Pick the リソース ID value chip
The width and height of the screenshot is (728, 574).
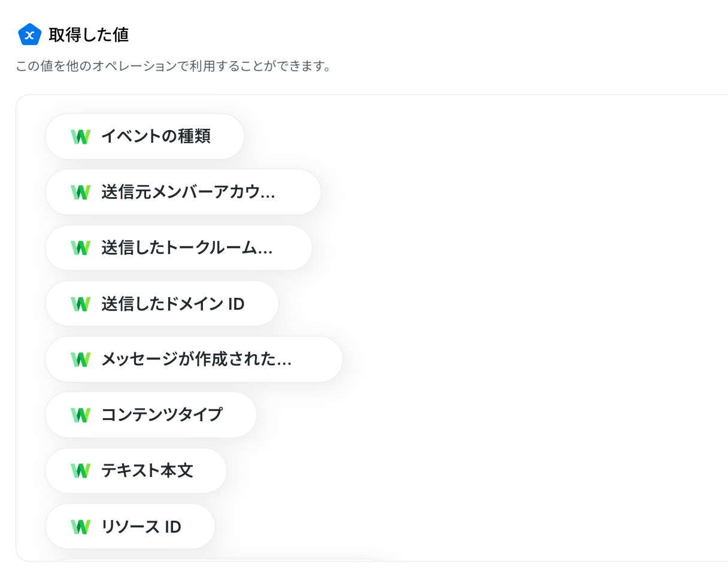click(x=130, y=527)
